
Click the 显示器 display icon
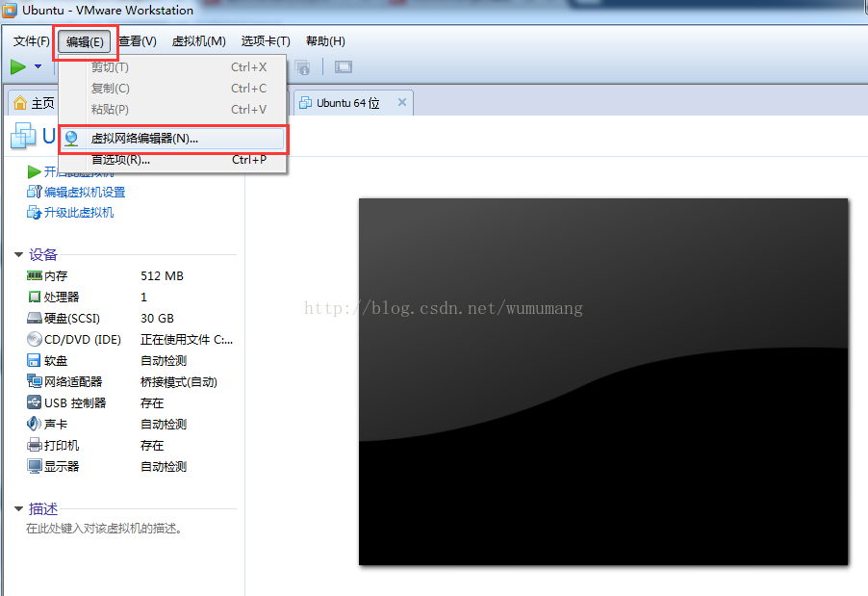(35, 466)
